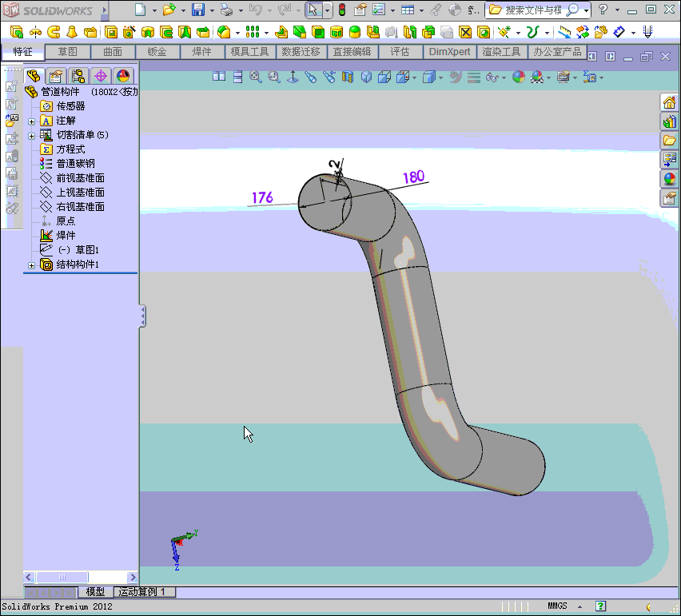
Task: Switch to the 草图 tab
Action: pos(68,52)
